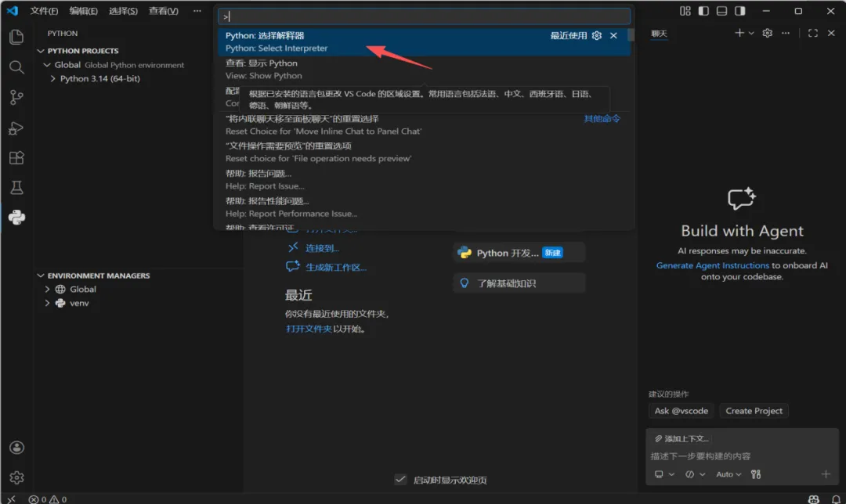The height and width of the screenshot is (504, 846).
Task: Open the Explorer view in activity bar
Action: tap(16, 37)
